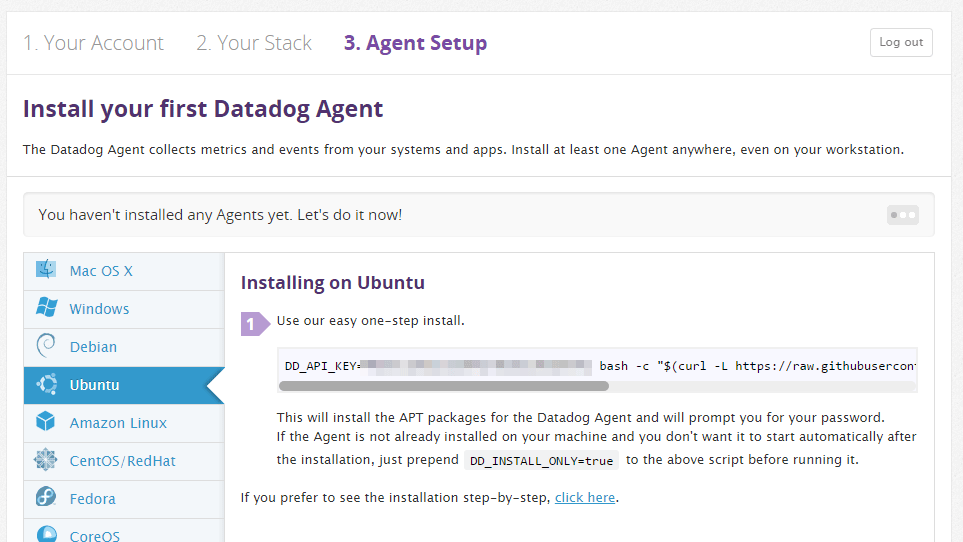
Task: Open the Fedora install instructions
Action: (x=124, y=500)
